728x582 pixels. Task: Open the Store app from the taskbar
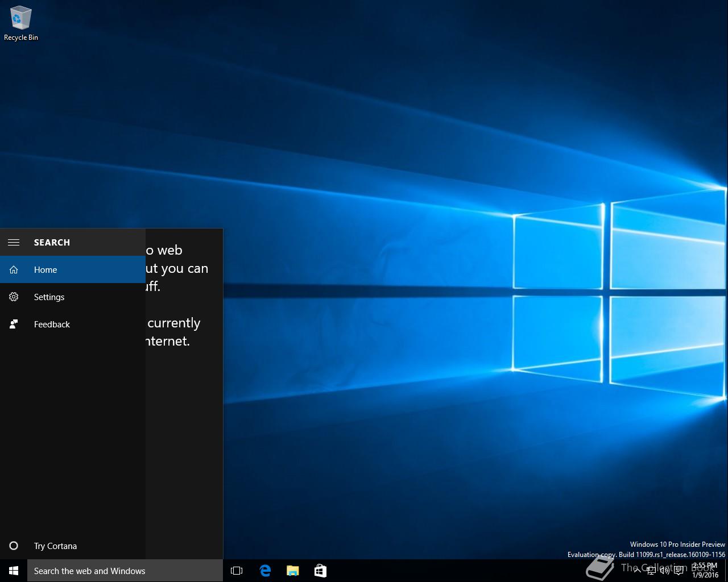coord(320,571)
